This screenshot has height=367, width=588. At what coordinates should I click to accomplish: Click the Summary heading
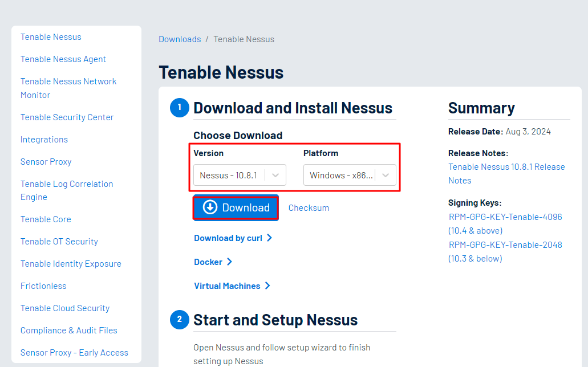click(x=481, y=108)
